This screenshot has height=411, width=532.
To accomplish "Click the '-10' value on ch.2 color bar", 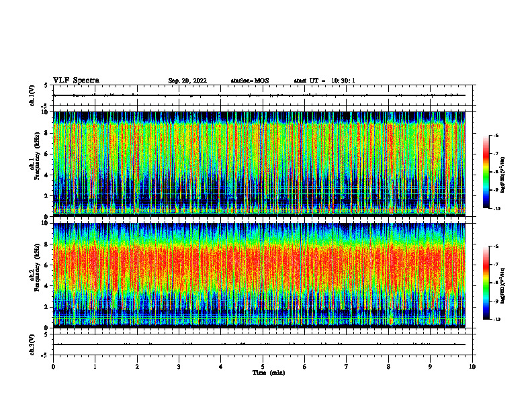I will pyautogui.click(x=496, y=320).
